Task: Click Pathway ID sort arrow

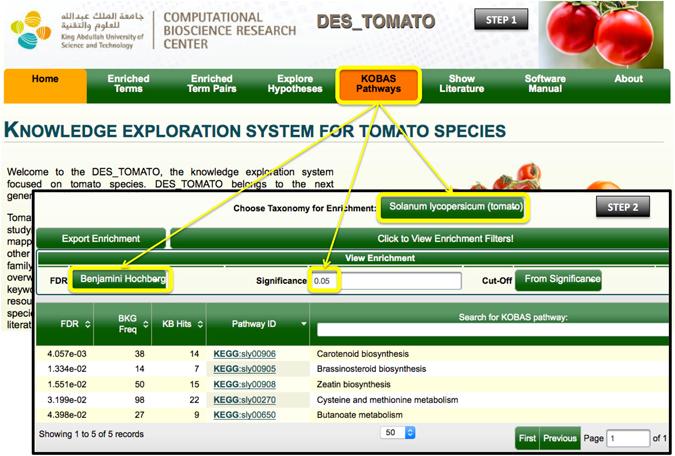Action: [303, 324]
